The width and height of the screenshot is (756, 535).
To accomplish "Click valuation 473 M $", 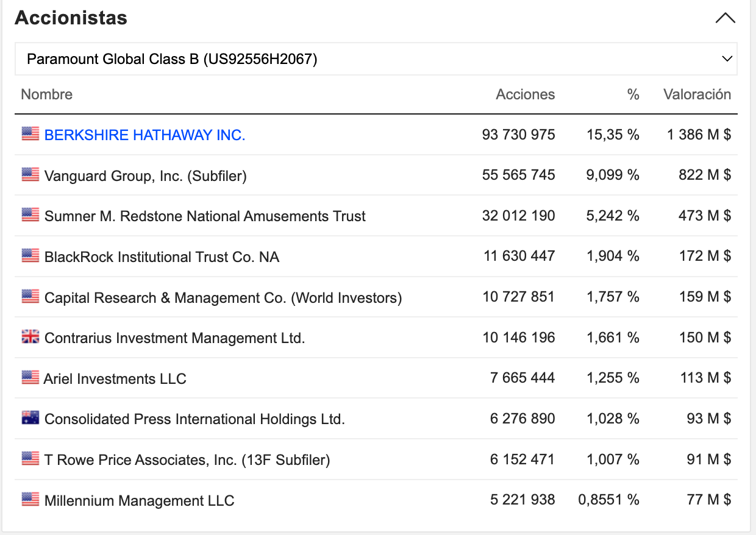I will (705, 216).
